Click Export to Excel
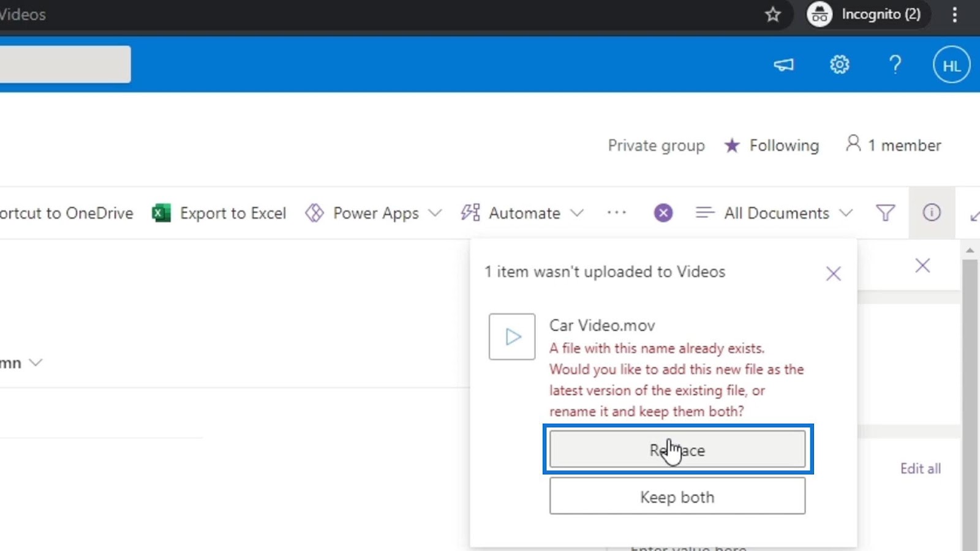 point(219,213)
